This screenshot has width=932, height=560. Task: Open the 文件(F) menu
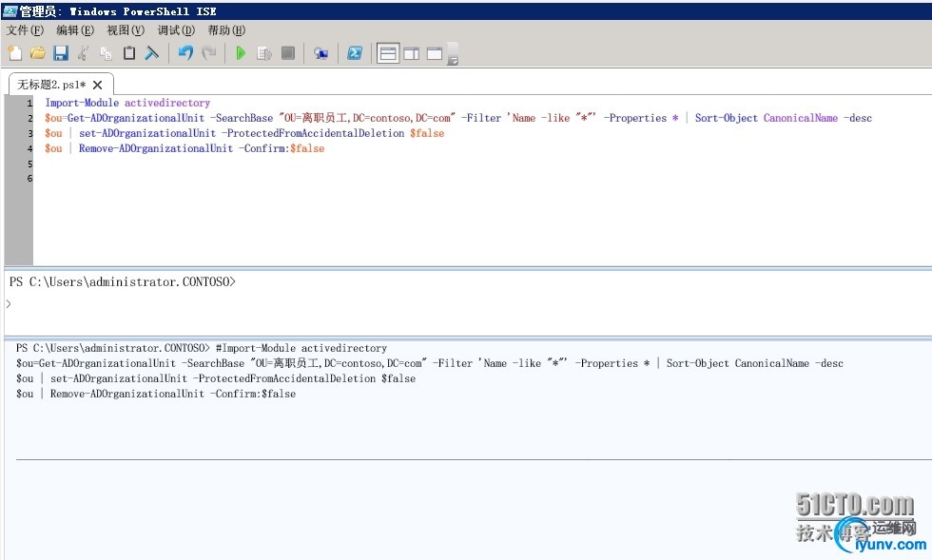tap(25, 30)
